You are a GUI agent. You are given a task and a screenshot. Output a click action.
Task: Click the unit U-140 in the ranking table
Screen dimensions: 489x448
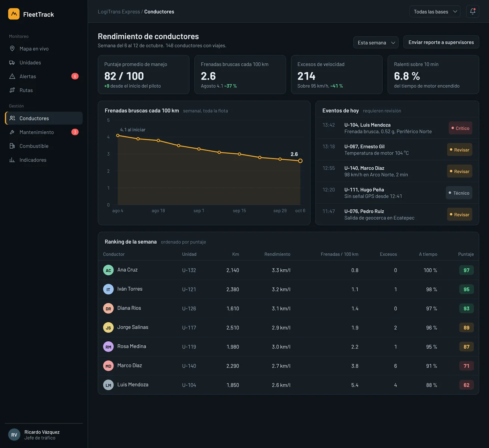[x=189, y=366]
